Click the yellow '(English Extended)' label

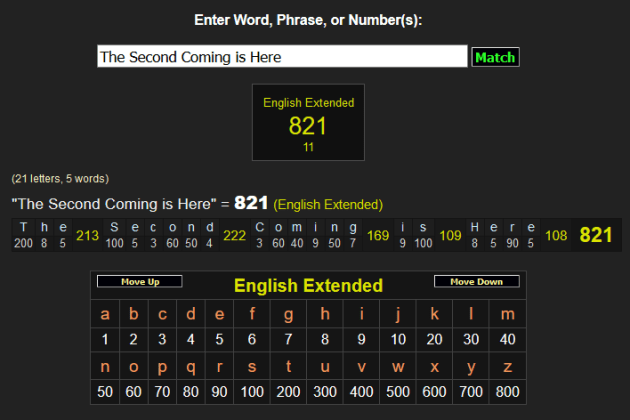[x=328, y=204]
